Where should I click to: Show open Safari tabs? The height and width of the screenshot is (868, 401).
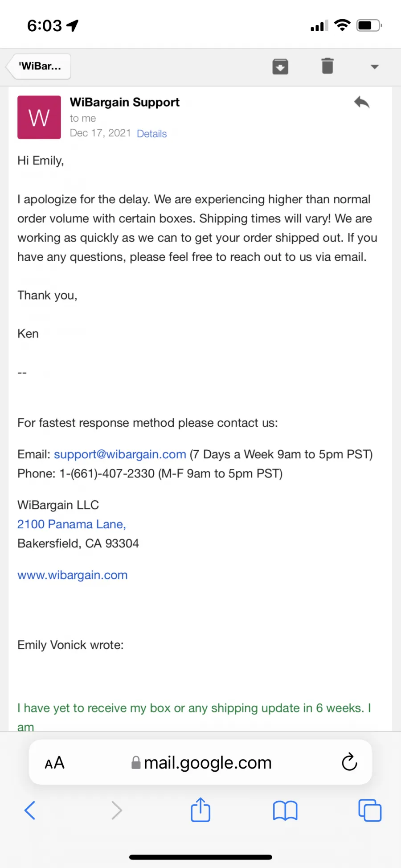coord(370,810)
